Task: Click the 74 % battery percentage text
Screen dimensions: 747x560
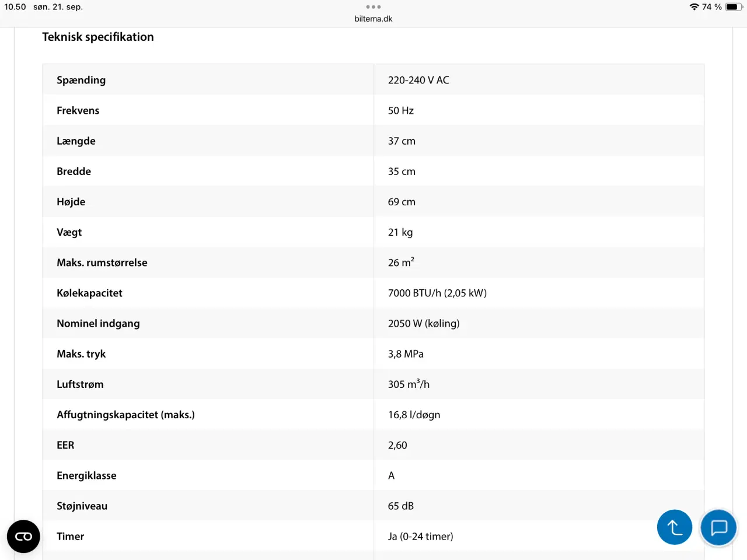Action: point(712,7)
